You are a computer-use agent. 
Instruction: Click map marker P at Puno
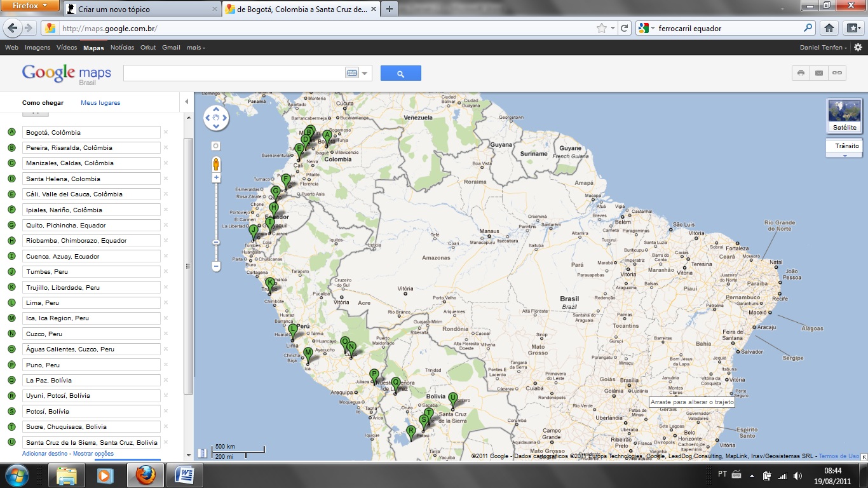[374, 377]
